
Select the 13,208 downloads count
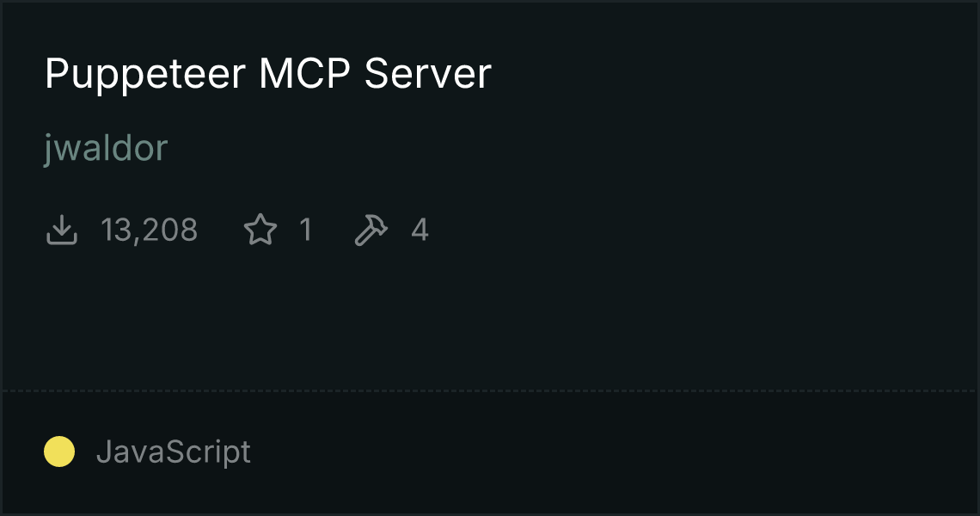(149, 230)
